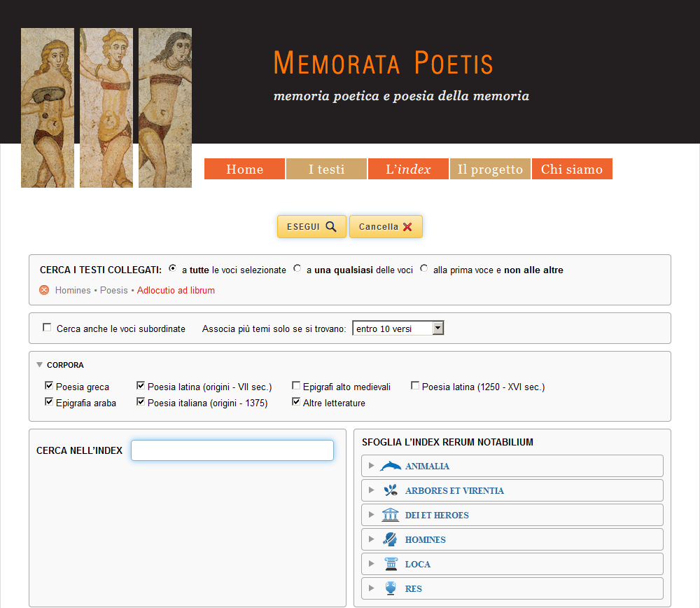Check Poesia latina (1250 - XVI sec.)
The height and width of the screenshot is (608, 700).
tap(414, 385)
